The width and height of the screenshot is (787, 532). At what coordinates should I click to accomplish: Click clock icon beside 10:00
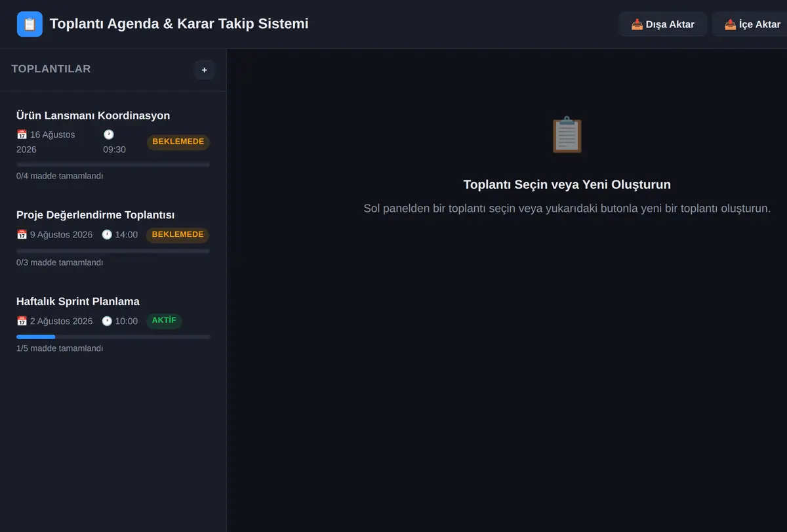(107, 321)
